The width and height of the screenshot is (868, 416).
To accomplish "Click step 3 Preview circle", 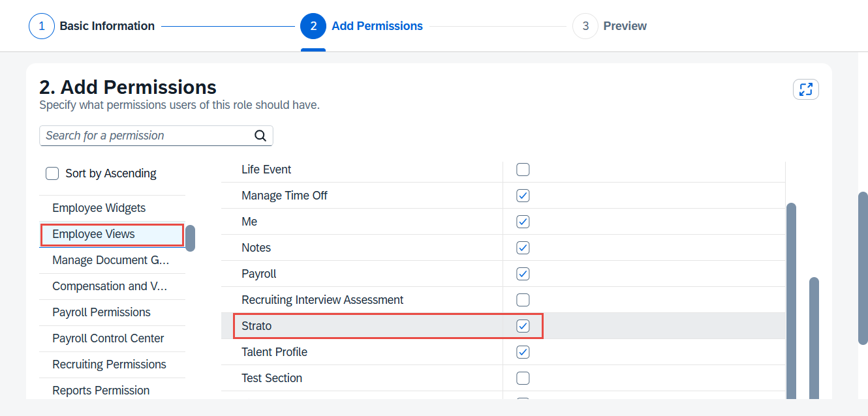I will click(x=585, y=26).
